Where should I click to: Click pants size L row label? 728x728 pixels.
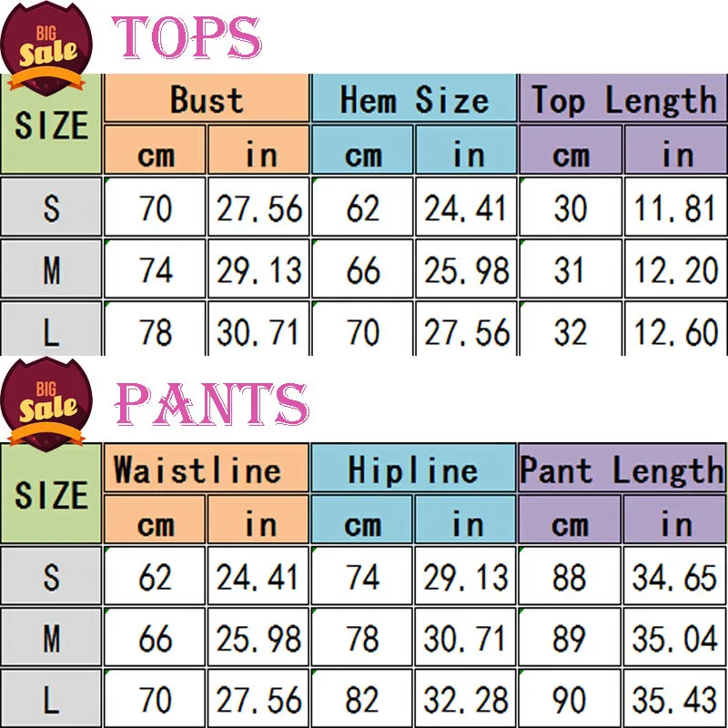[51, 699]
